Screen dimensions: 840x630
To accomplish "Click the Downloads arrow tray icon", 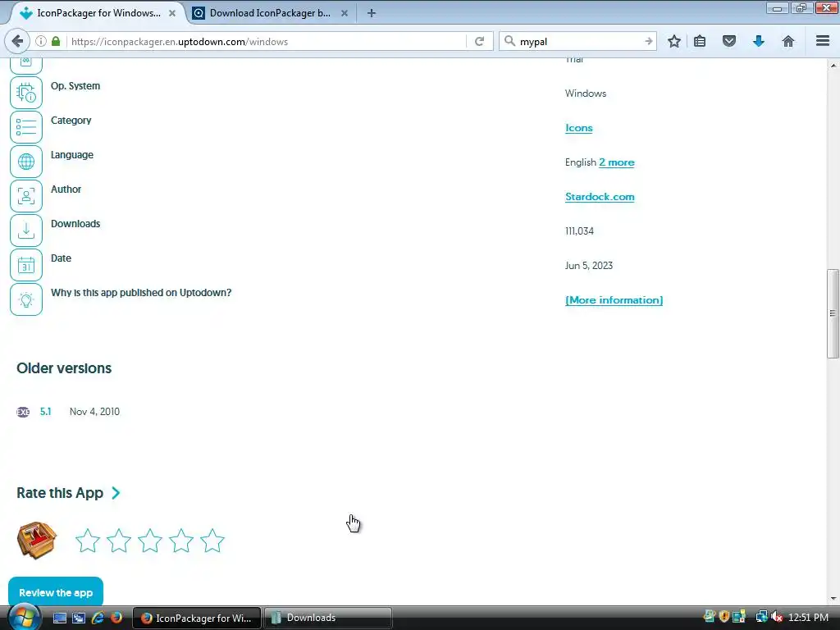I will (25, 231).
